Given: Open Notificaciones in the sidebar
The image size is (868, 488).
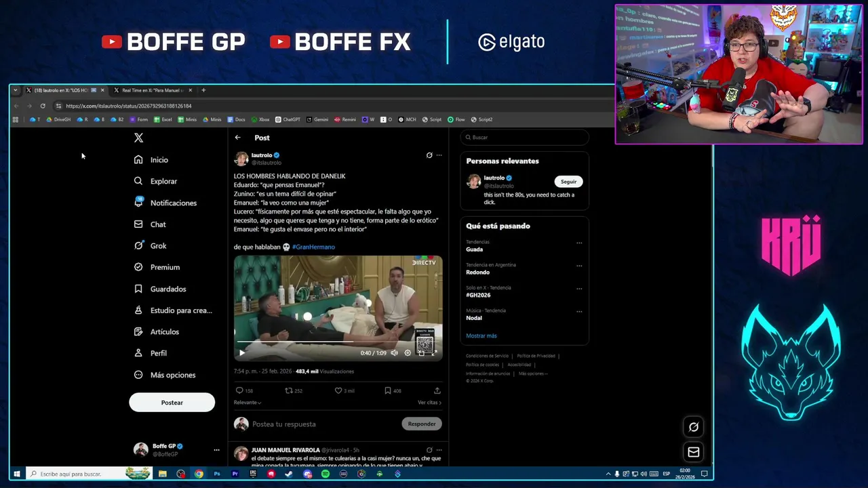Looking at the screenshot, I should tap(165, 203).
